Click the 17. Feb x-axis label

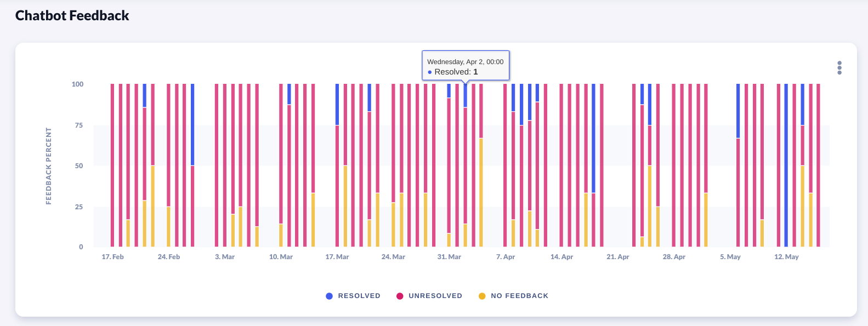pos(112,257)
